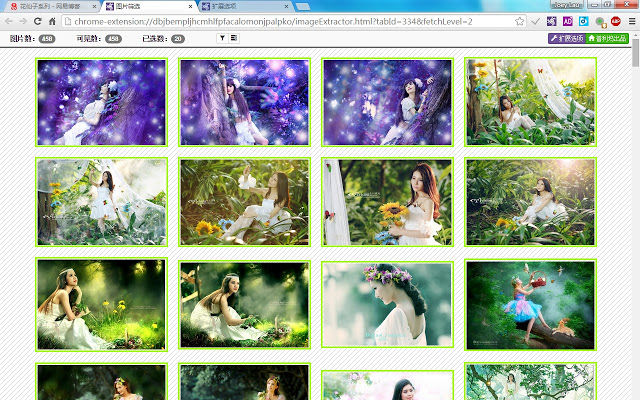
Task: Reload the page with the refresh icon
Action: point(38,21)
